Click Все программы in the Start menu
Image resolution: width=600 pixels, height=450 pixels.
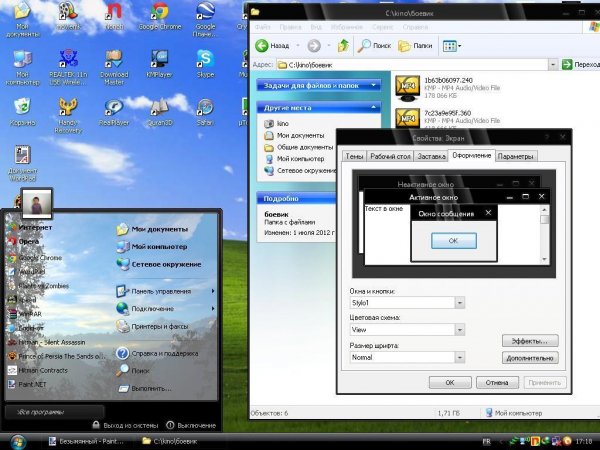pos(54,412)
